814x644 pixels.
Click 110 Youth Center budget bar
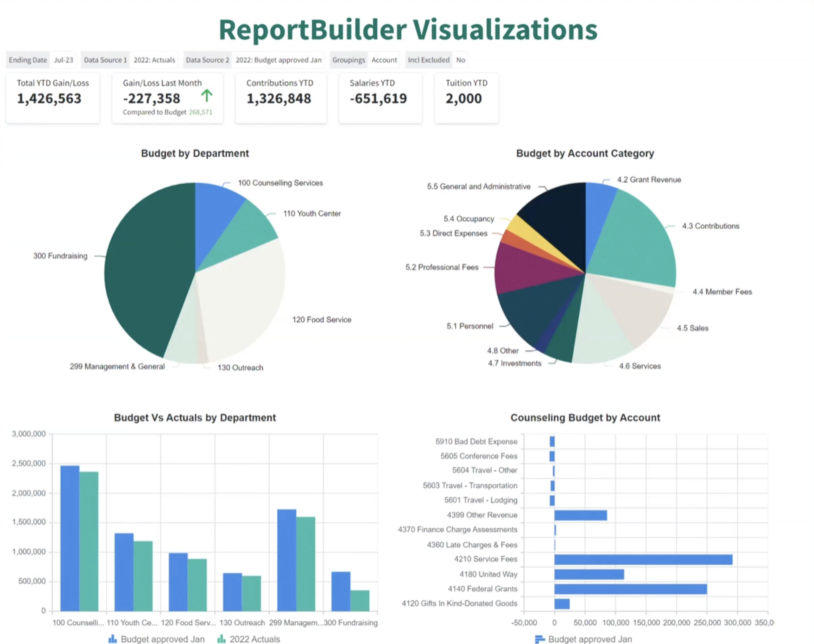124,572
